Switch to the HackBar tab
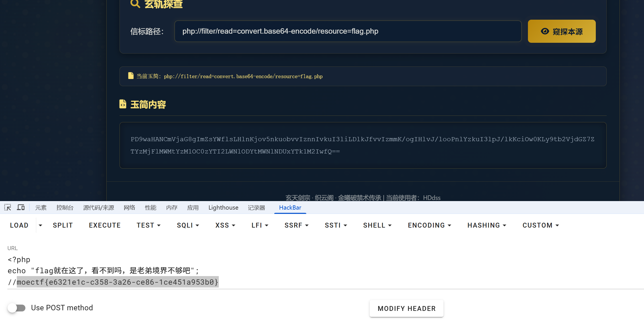The image size is (644, 320). (290, 208)
